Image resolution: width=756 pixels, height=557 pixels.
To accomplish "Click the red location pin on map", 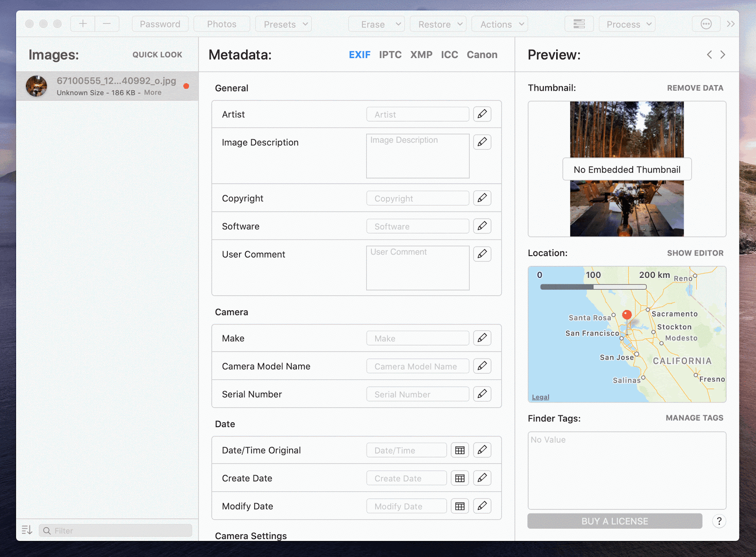I will pos(627,315).
